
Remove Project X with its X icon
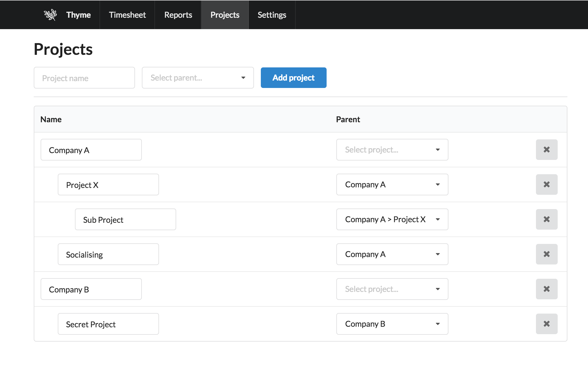tap(546, 184)
